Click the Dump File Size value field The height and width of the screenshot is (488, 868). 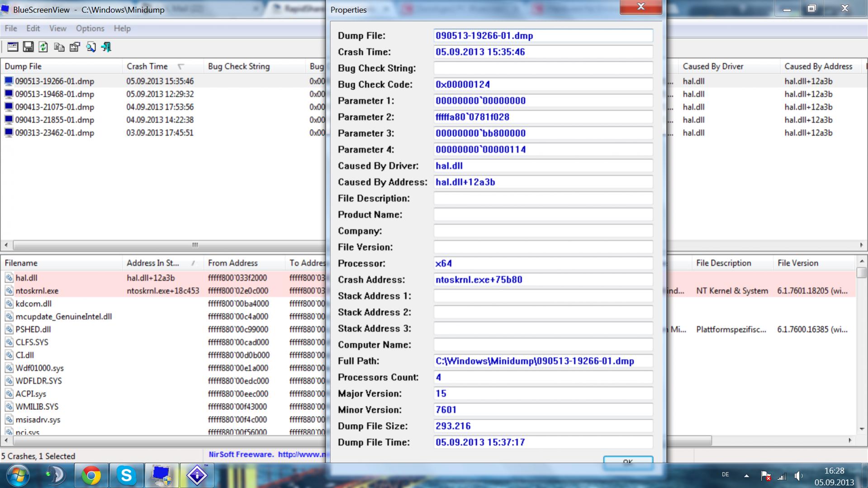(x=543, y=426)
